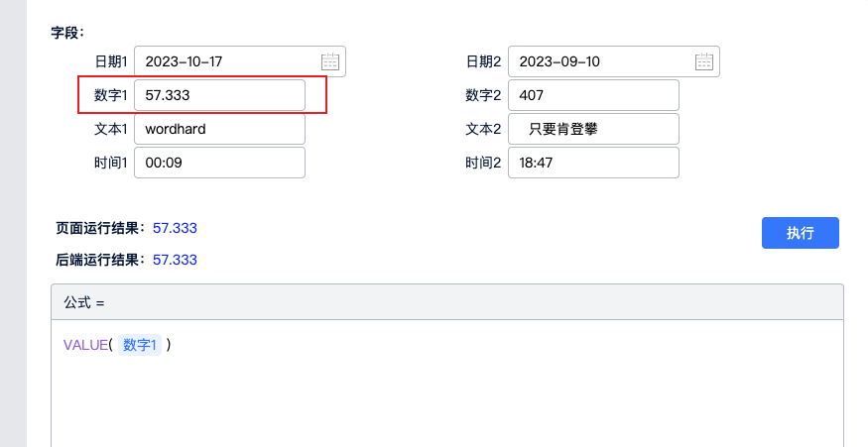The height and width of the screenshot is (447, 868).
Task: Select the 文本2 field with 只要肯登攀
Action: point(592,129)
